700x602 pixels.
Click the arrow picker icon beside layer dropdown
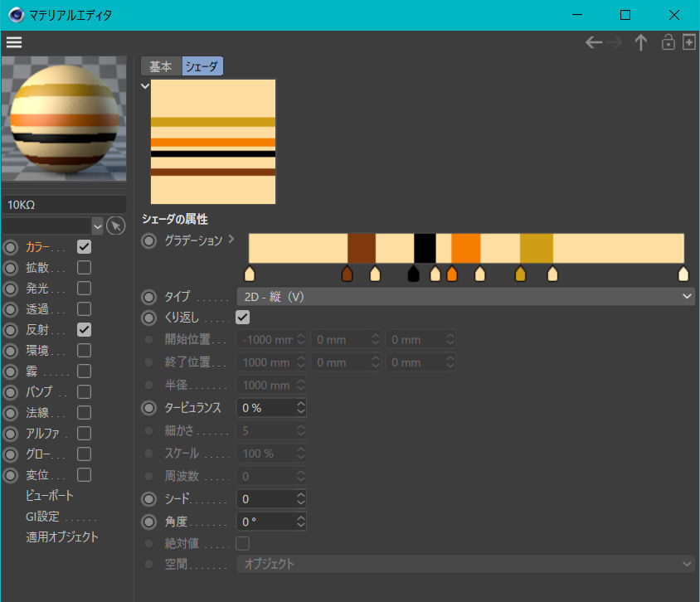[x=116, y=226]
